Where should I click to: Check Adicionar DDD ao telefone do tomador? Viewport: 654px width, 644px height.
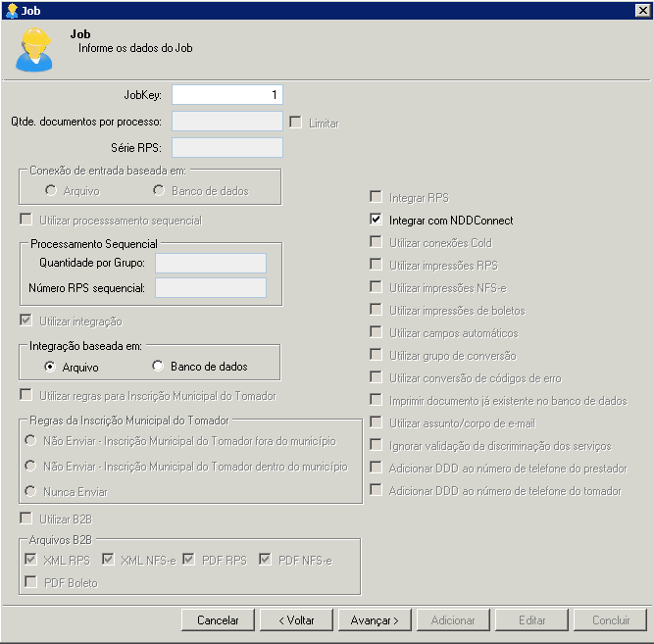(376, 489)
